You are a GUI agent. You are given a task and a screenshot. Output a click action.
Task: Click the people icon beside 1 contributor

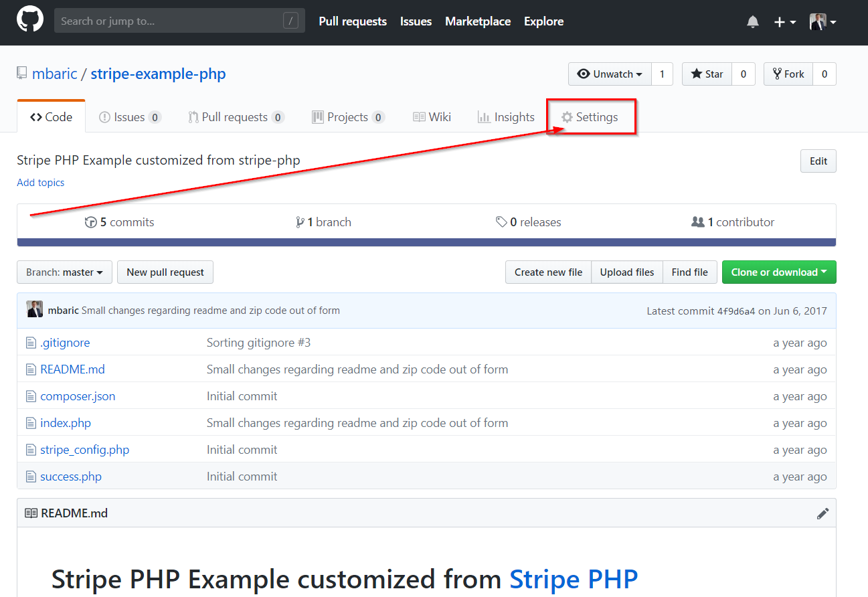coord(697,222)
